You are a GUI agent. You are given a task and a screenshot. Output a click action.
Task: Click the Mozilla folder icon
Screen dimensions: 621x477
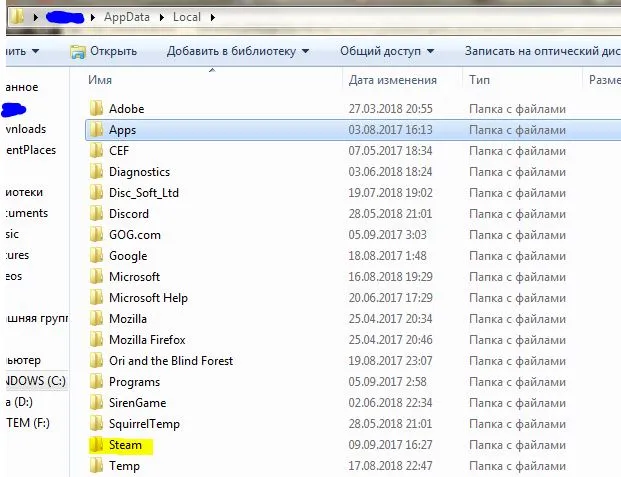click(x=96, y=319)
